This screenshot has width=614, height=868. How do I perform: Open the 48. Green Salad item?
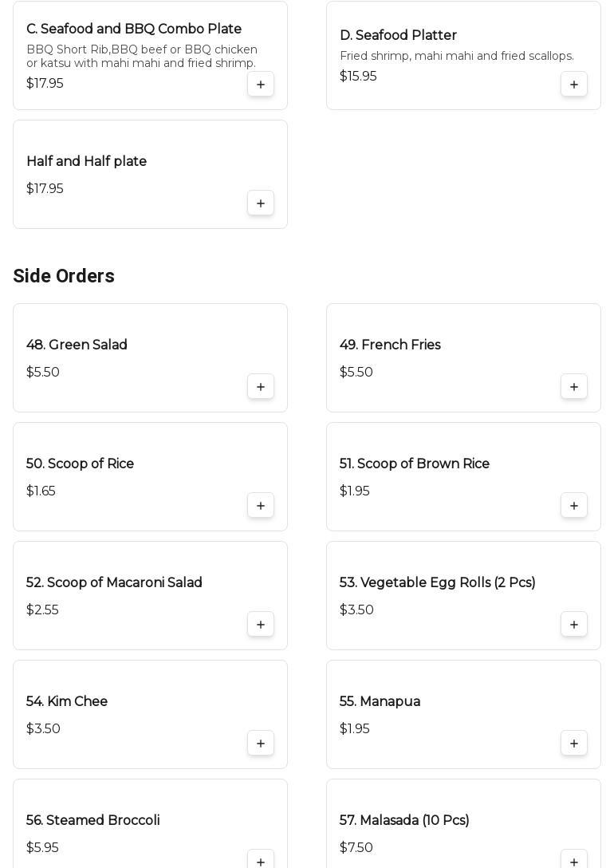[77, 345]
